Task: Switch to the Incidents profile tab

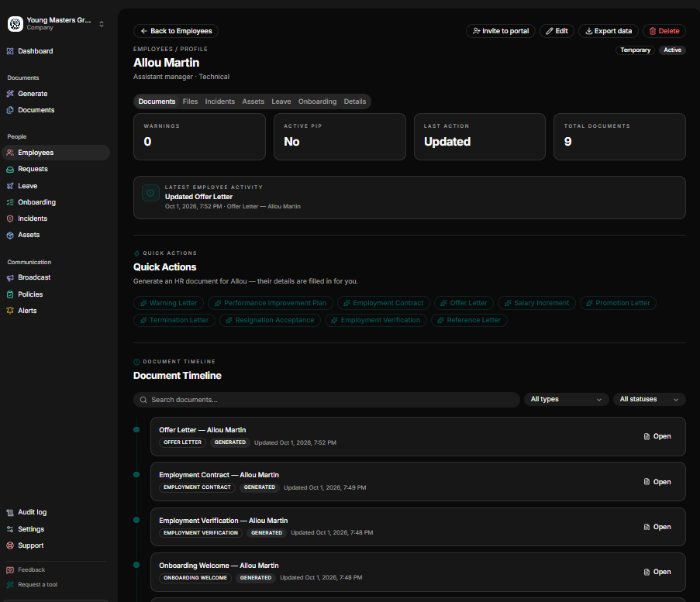Action: (219, 101)
